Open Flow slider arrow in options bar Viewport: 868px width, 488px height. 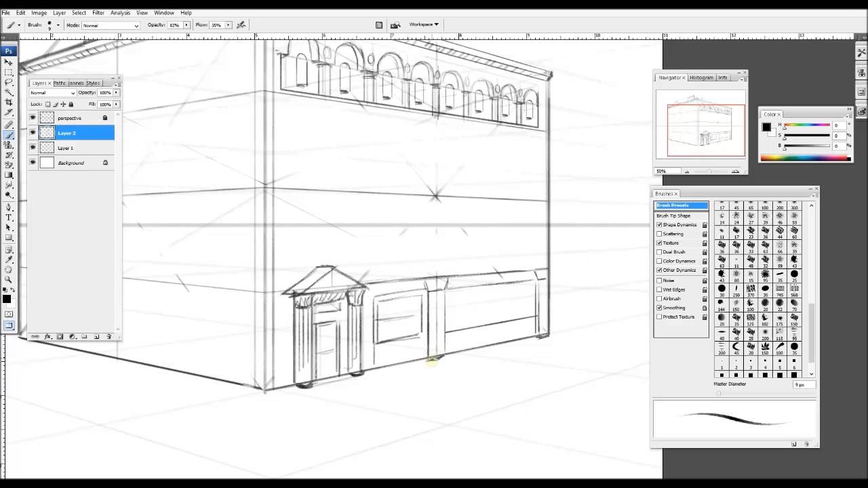[x=229, y=25]
